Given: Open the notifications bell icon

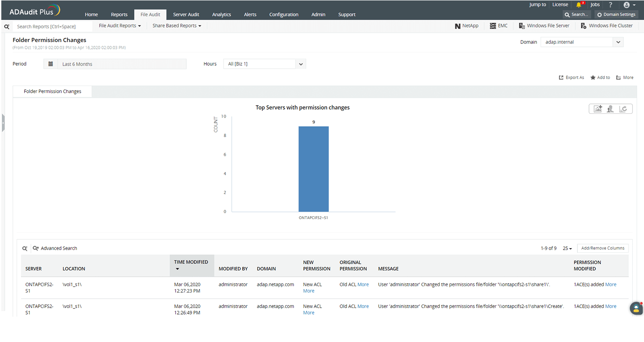Looking at the screenshot, I should (x=579, y=5).
